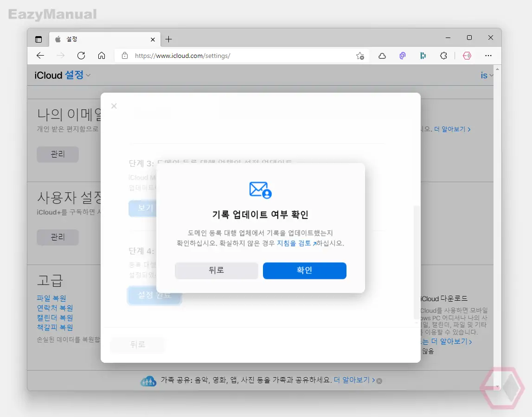This screenshot has width=532, height=417.
Task: Open the account menu labeled is
Action: (x=487, y=75)
